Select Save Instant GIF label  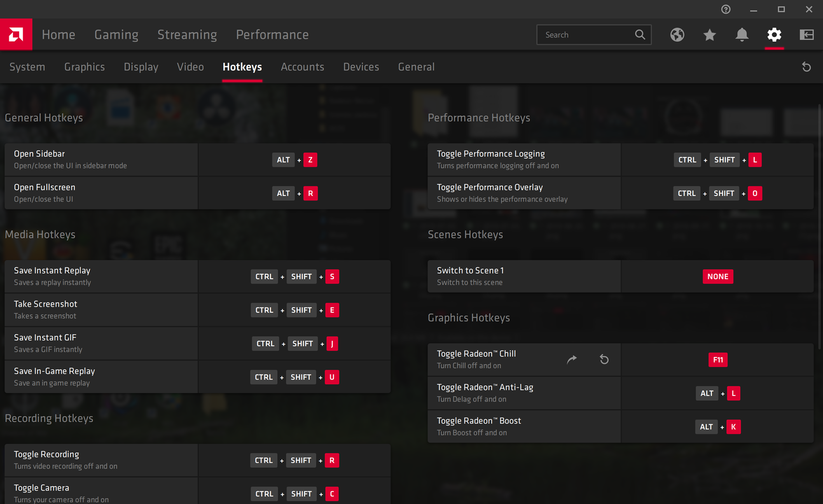[x=45, y=337]
